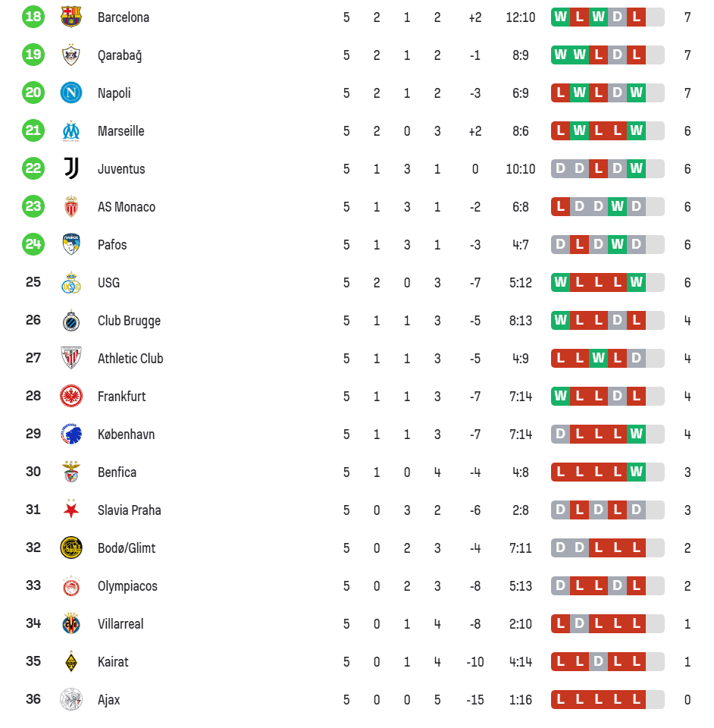714x728 pixels.
Task: Click Athletic Club's green W form badge
Action: click(599, 358)
